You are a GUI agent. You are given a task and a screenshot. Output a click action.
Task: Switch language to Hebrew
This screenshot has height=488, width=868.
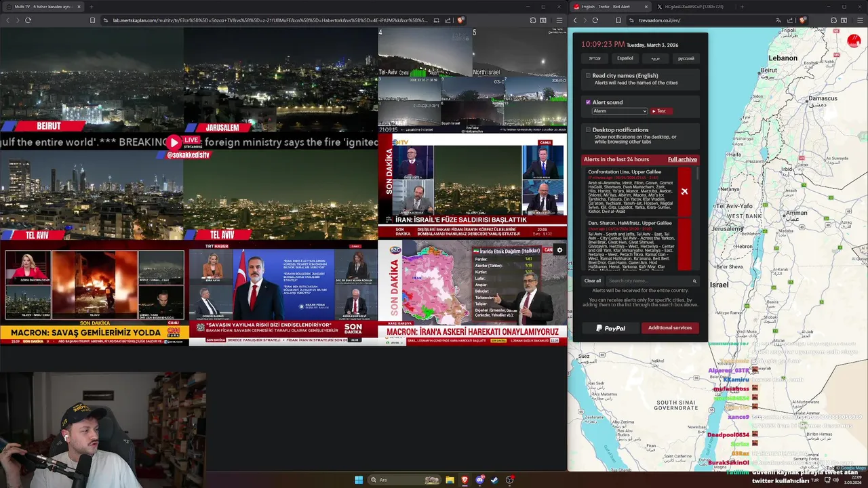click(595, 58)
